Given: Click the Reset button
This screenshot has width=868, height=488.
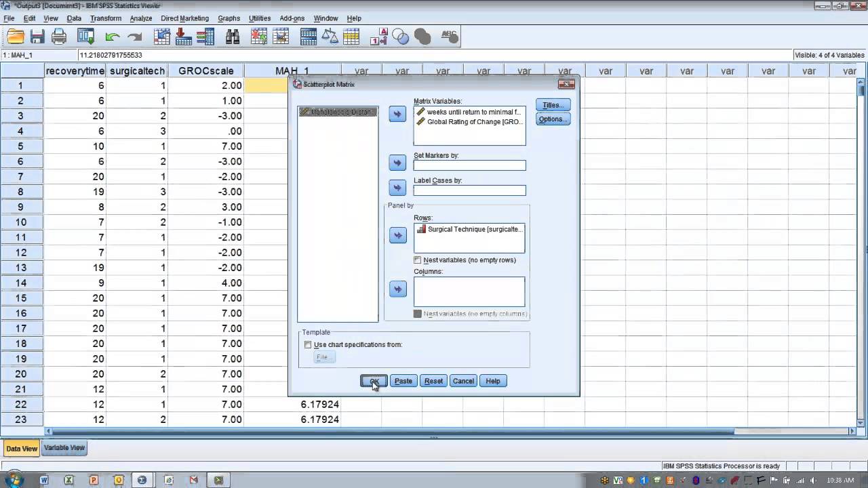Looking at the screenshot, I should pyautogui.click(x=433, y=381).
